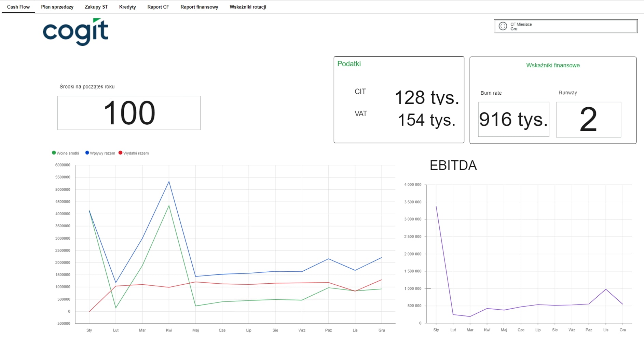The image size is (644, 338).
Task: Click the Podatki card title
Action: pos(349,64)
